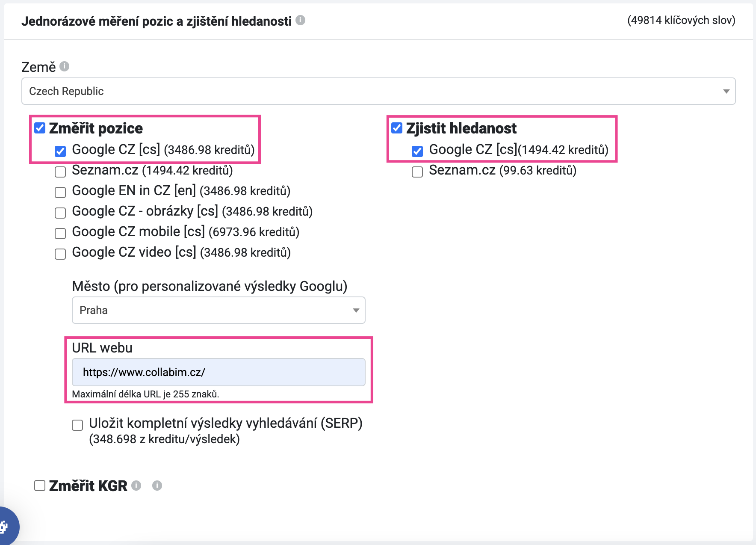Tick Seznam.cz under position measurement
756x545 pixels.
coord(60,172)
